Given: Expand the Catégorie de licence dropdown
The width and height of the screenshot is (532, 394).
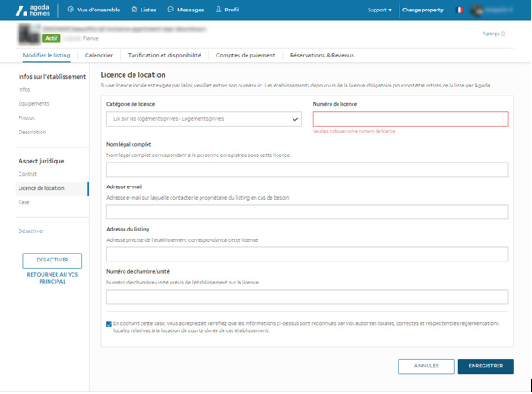Looking at the screenshot, I should (203, 119).
